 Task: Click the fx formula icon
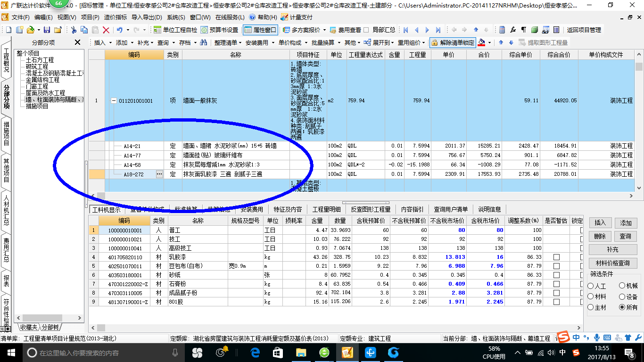tap(513, 30)
